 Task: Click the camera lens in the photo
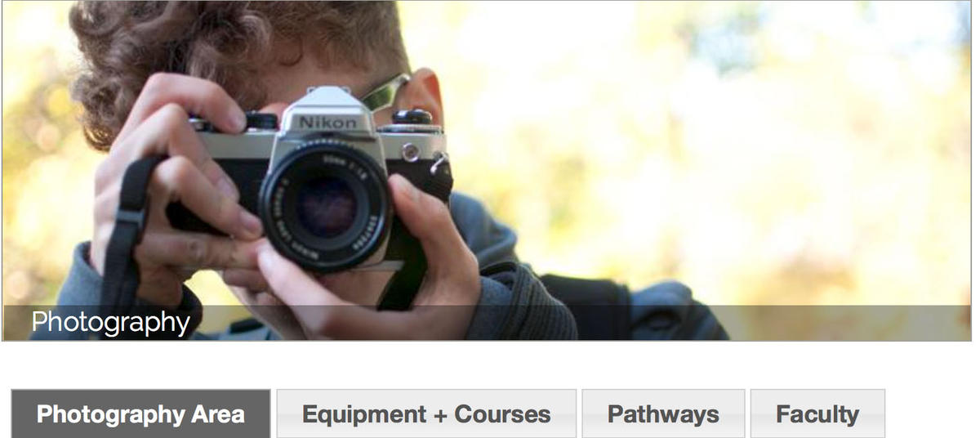pos(325,204)
